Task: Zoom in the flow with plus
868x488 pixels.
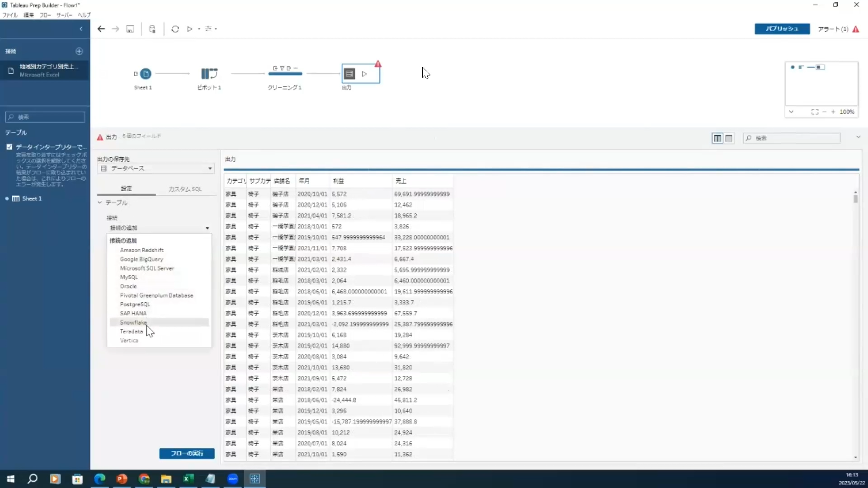Action: (x=833, y=112)
